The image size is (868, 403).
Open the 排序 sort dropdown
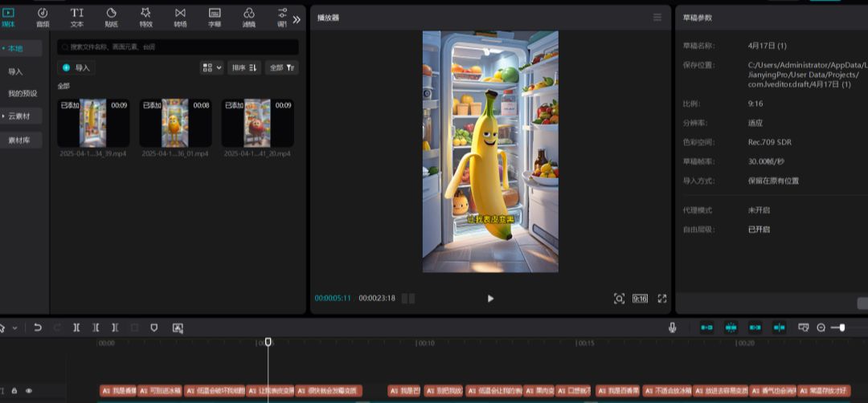(244, 68)
